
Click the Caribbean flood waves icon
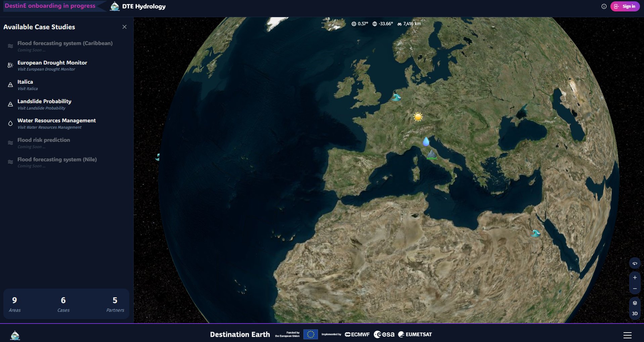coord(10,46)
